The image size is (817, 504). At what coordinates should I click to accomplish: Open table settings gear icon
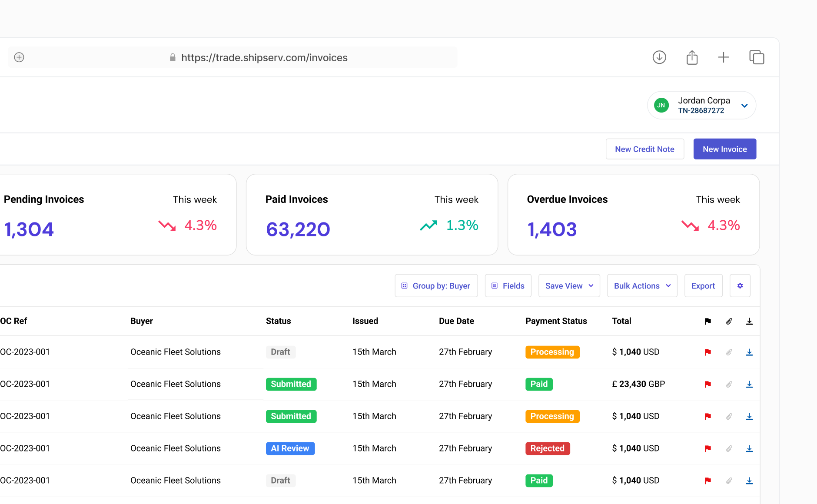[x=740, y=285]
